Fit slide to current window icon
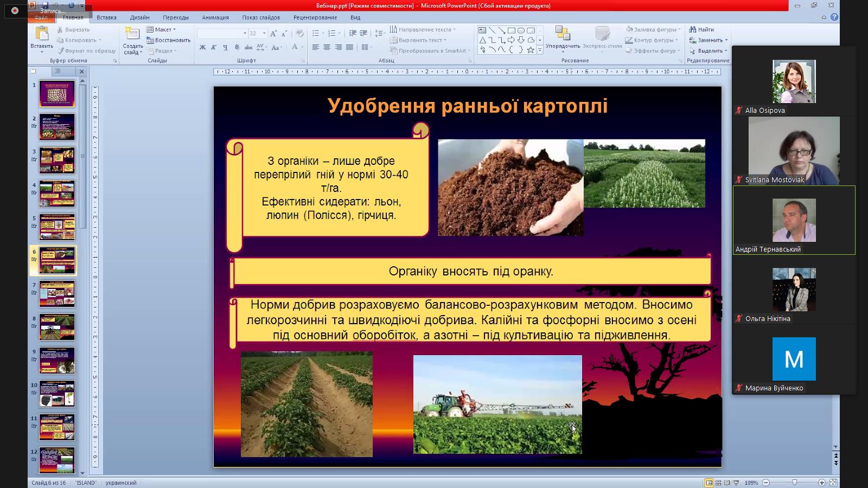The image size is (868, 488). 834,483
